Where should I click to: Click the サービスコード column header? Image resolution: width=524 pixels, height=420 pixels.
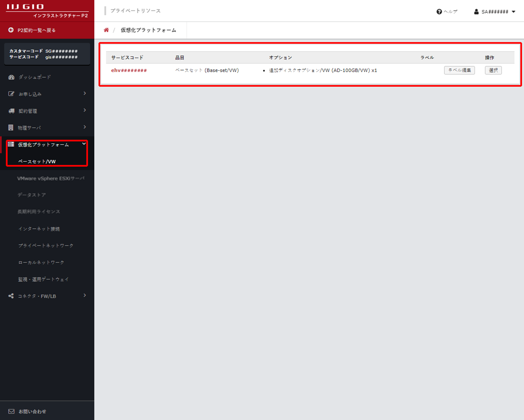127,58
